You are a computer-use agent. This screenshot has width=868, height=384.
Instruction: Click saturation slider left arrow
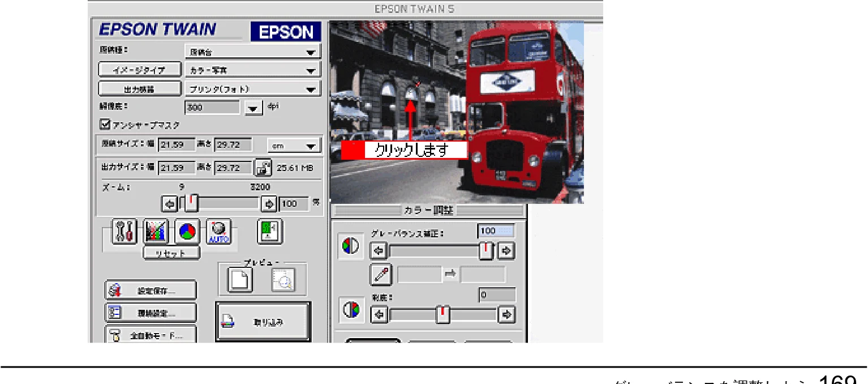point(378,314)
